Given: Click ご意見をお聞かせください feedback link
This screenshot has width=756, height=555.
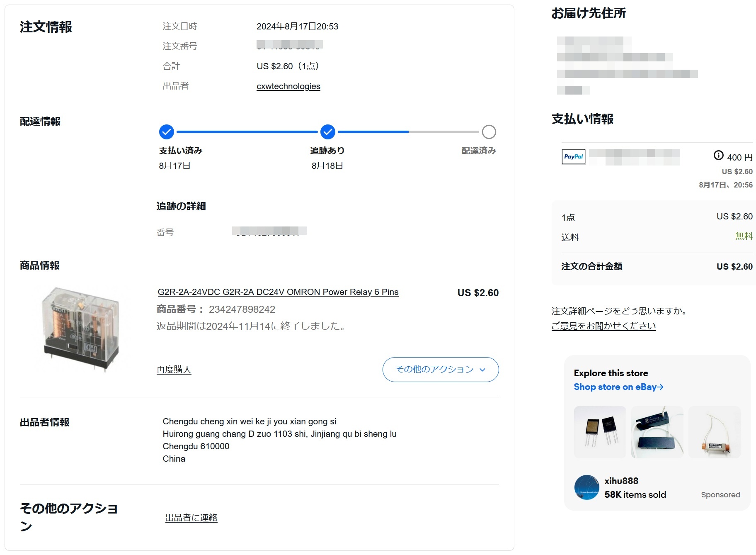Looking at the screenshot, I should coord(603,326).
